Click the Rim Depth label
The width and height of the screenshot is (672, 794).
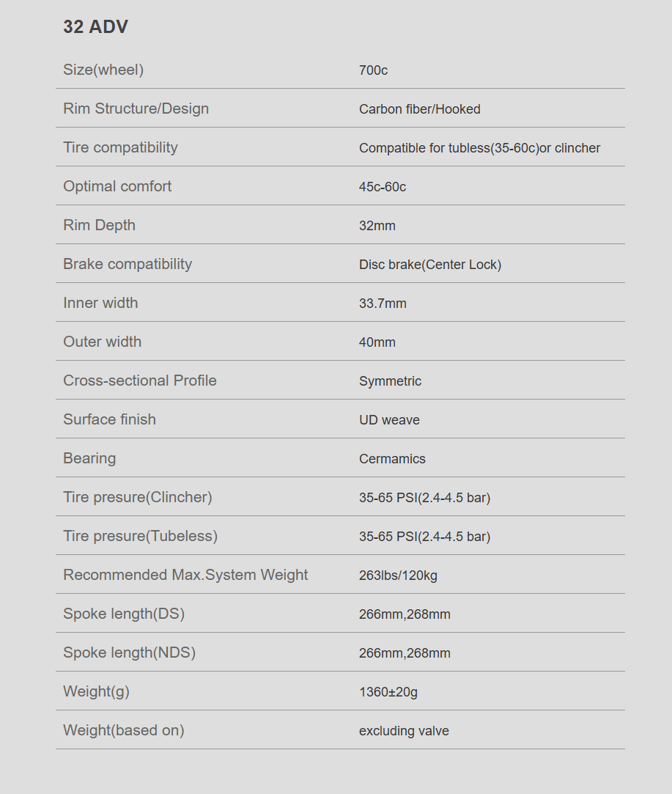(x=99, y=225)
